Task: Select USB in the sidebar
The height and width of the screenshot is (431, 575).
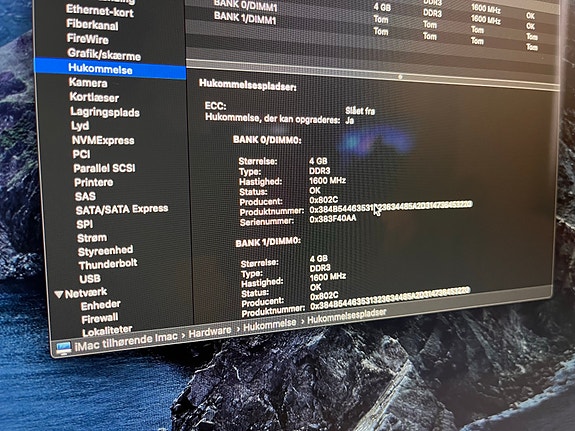Action: pos(90,279)
